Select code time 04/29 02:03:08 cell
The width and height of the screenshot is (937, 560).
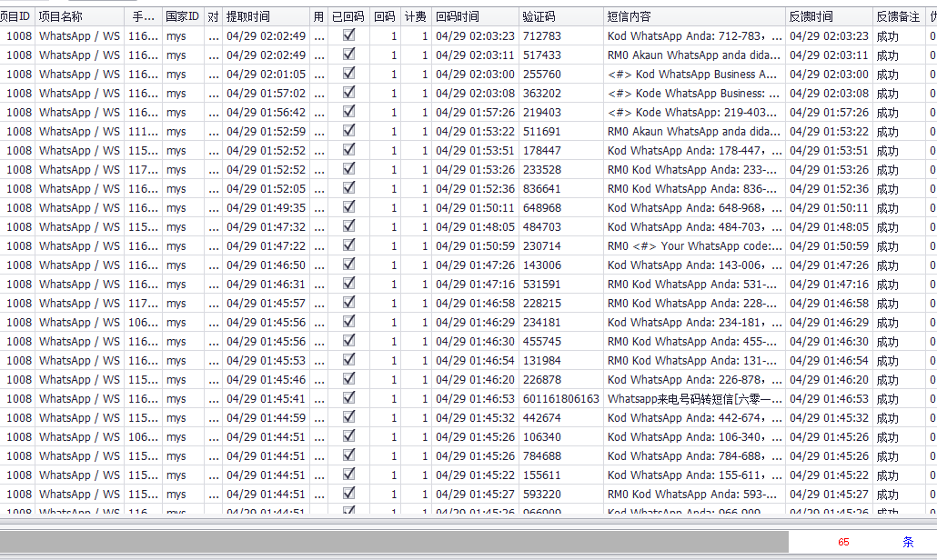pyautogui.click(x=475, y=93)
